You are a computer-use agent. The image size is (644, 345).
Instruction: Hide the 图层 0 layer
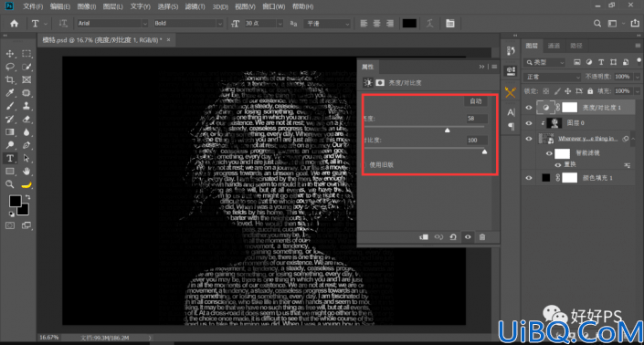click(x=529, y=123)
